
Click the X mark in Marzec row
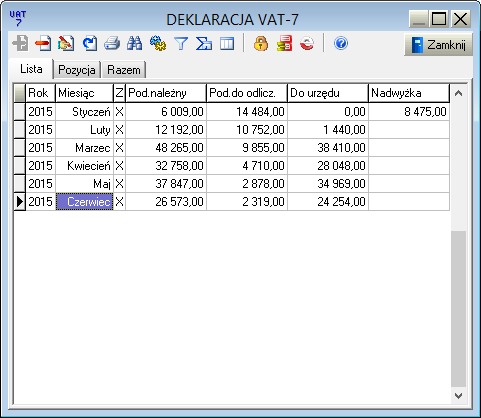pyautogui.click(x=119, y=148)
